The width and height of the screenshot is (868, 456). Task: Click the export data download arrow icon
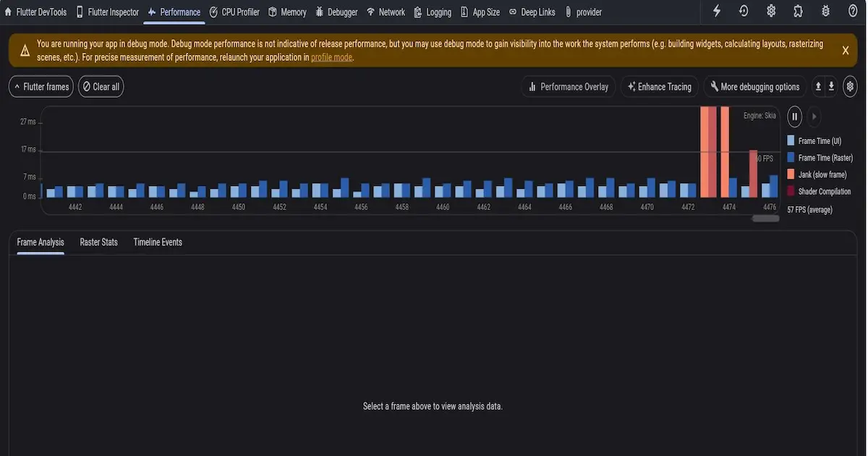click(831, 87)
